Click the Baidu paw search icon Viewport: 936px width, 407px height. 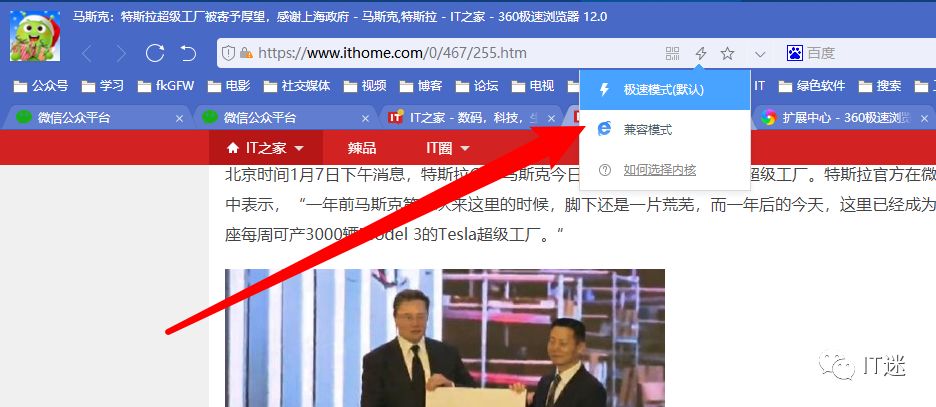(x=795, y=53)
